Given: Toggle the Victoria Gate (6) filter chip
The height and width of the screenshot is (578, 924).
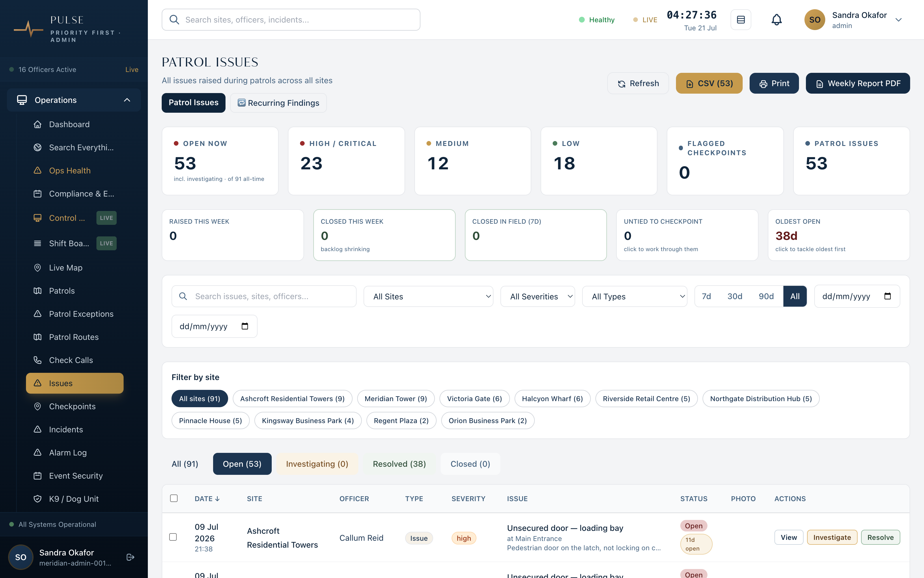Looking at the screenshot, I should [x=474, y=399].
